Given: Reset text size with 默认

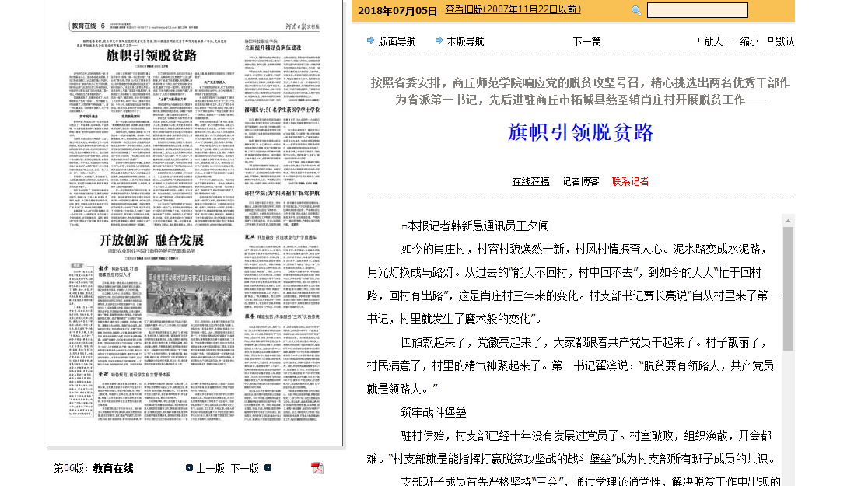Looking at the screenshot, I should 785,41.
